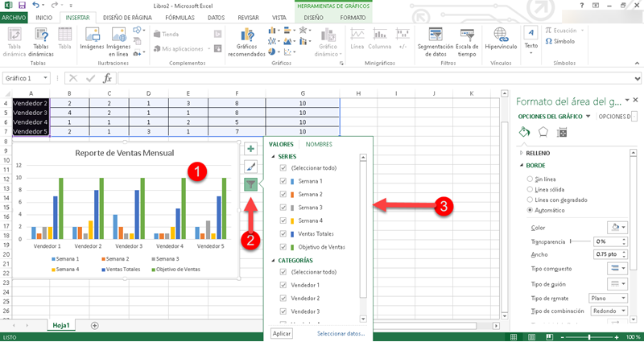Click the insert function fx button
This screenshot has width=644, height=342.
coord(107,78)
